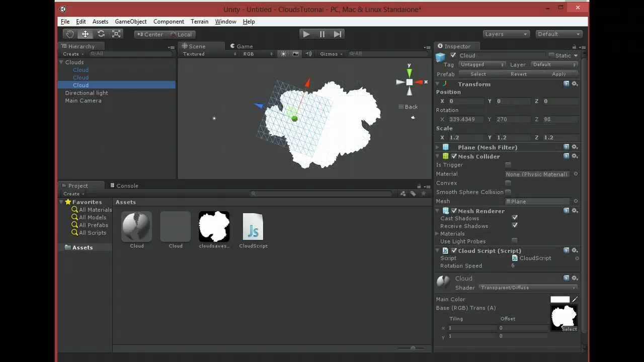Enable Is Trigger checkbox
The image size is (644, 362).
pyautogui.click(x=508, y=165)
